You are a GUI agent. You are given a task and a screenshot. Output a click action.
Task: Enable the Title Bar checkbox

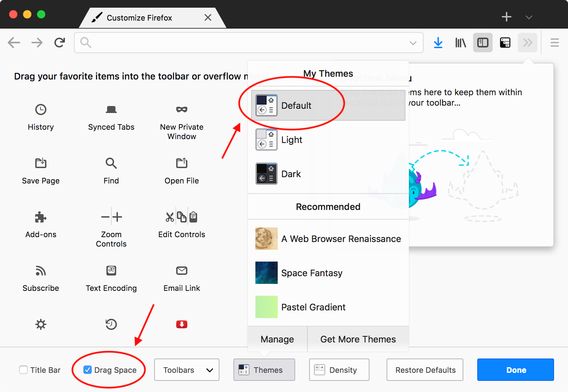click(23, 370)
